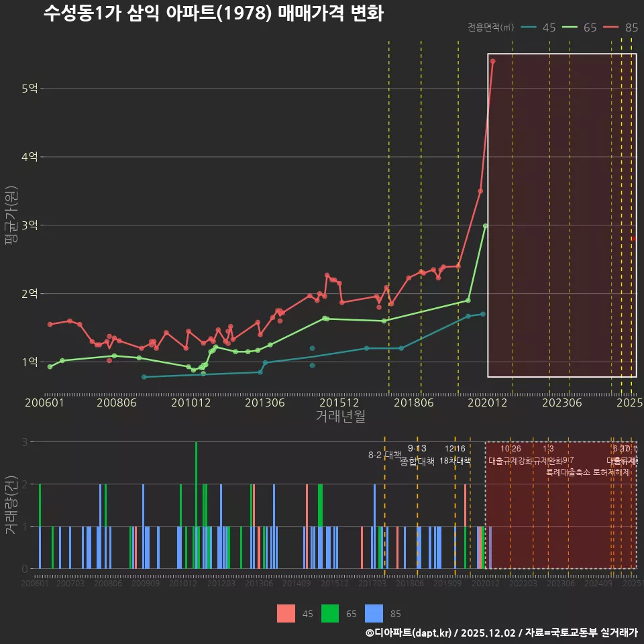Screen dimensions: 644x644
Task: Click the red data point at 3.5억
Action: [x=480, y=191]
